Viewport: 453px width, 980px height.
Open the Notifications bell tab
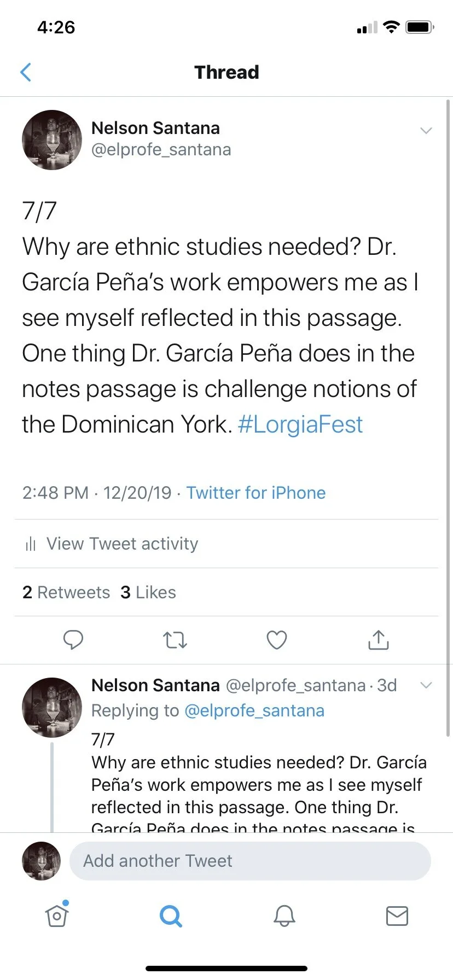point(284,915)
